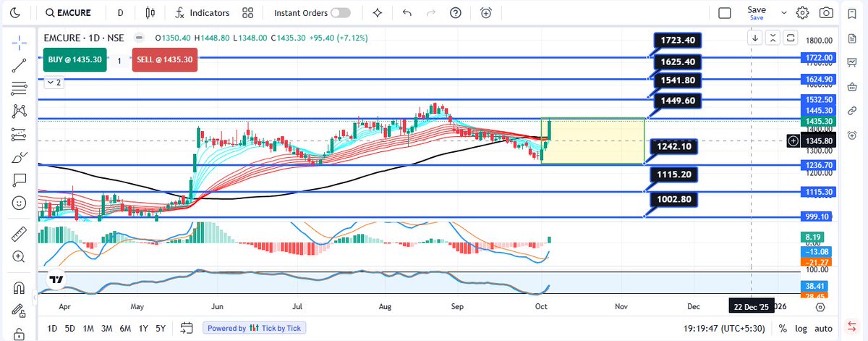Enter fullscreen mode with square icon
The height and width of the screenshot is (341, 868).
(x=725, y=12)
